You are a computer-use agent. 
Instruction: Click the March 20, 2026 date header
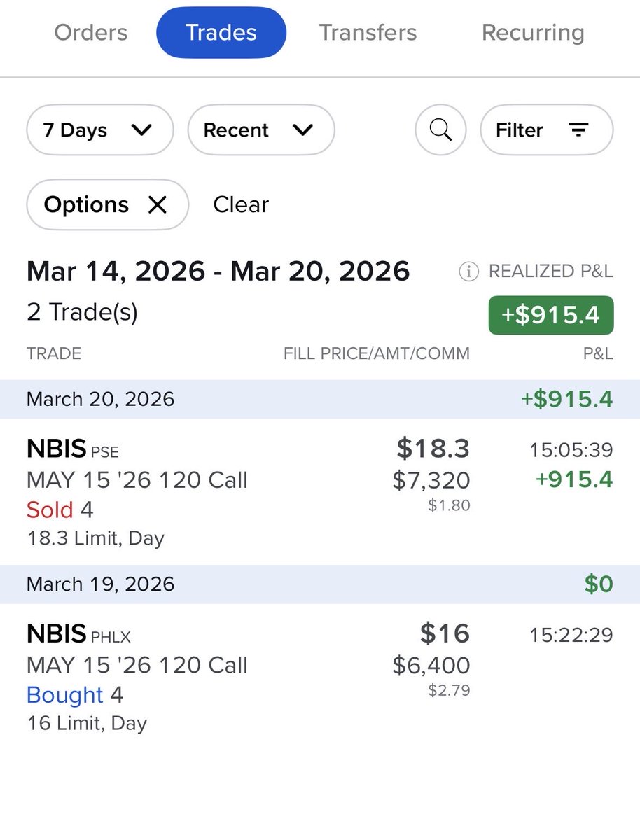click(100, 399)
